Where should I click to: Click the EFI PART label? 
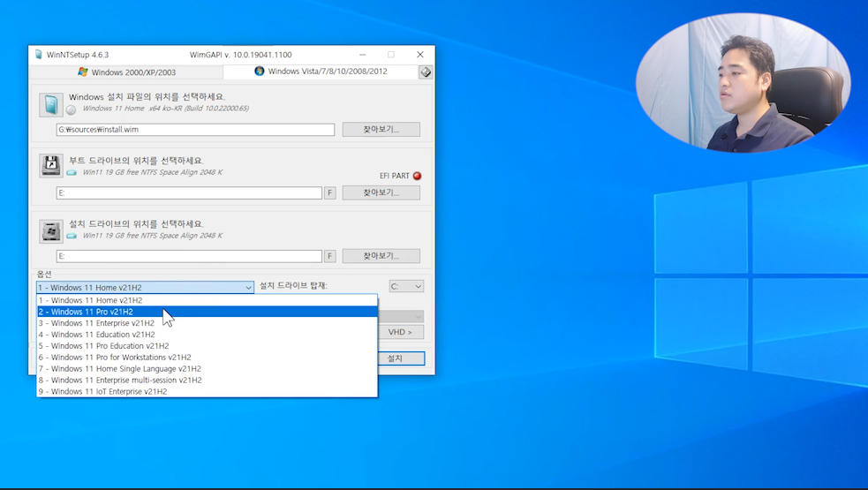(x=394, y=176)
